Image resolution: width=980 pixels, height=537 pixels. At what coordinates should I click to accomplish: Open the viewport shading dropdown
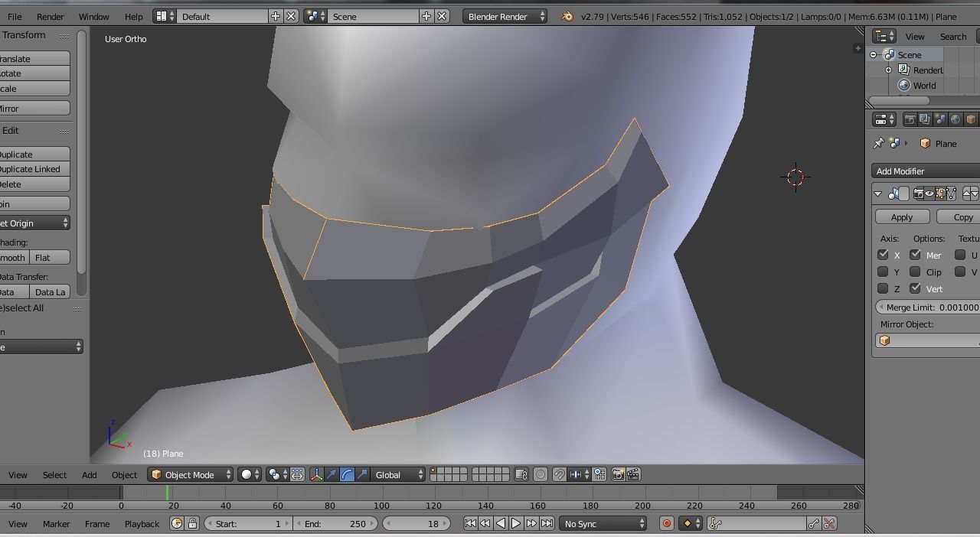coord(250,475)
